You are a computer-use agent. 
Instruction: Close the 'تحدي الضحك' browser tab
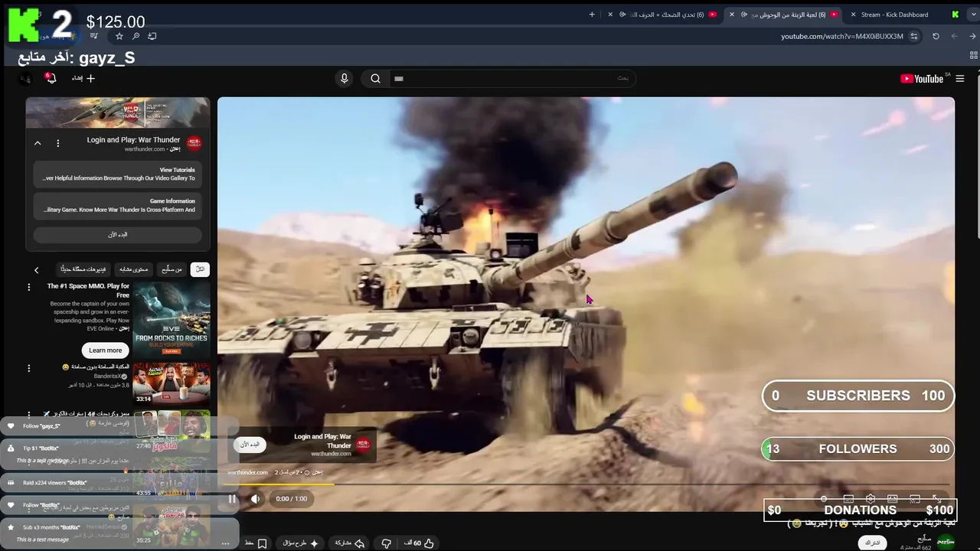point(610,15)
